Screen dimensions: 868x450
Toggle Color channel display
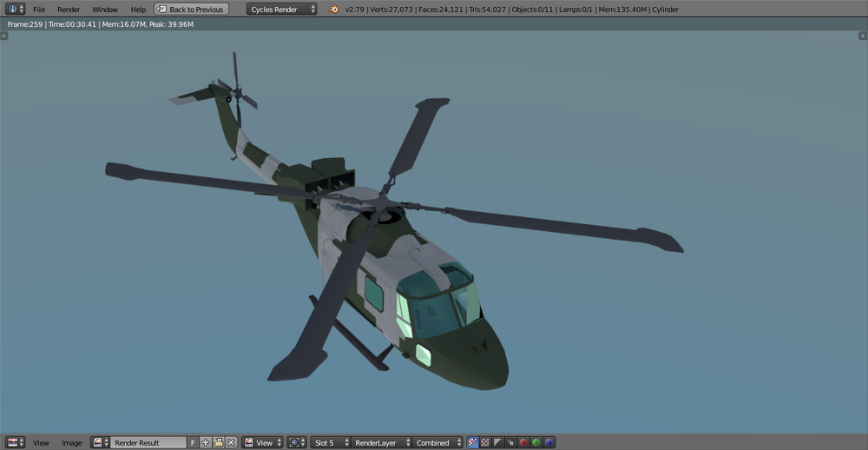pyautogui.click(x=485, y=442)
